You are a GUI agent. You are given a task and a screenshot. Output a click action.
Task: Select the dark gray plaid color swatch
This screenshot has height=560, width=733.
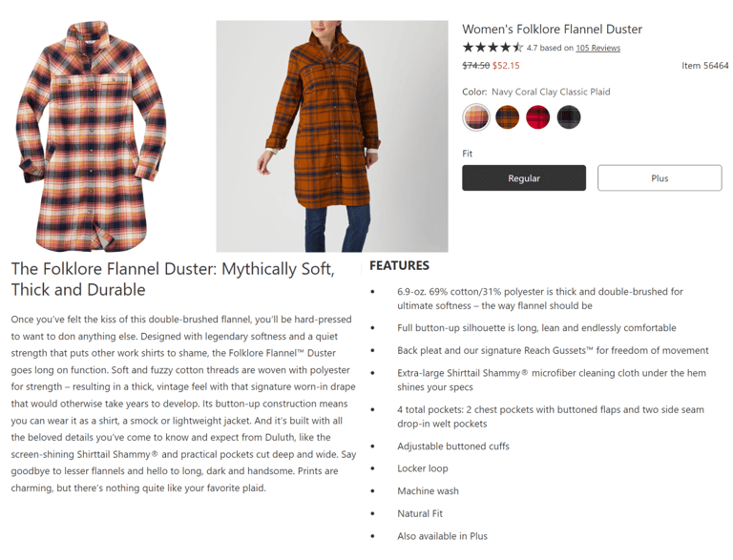coord(569,116)
